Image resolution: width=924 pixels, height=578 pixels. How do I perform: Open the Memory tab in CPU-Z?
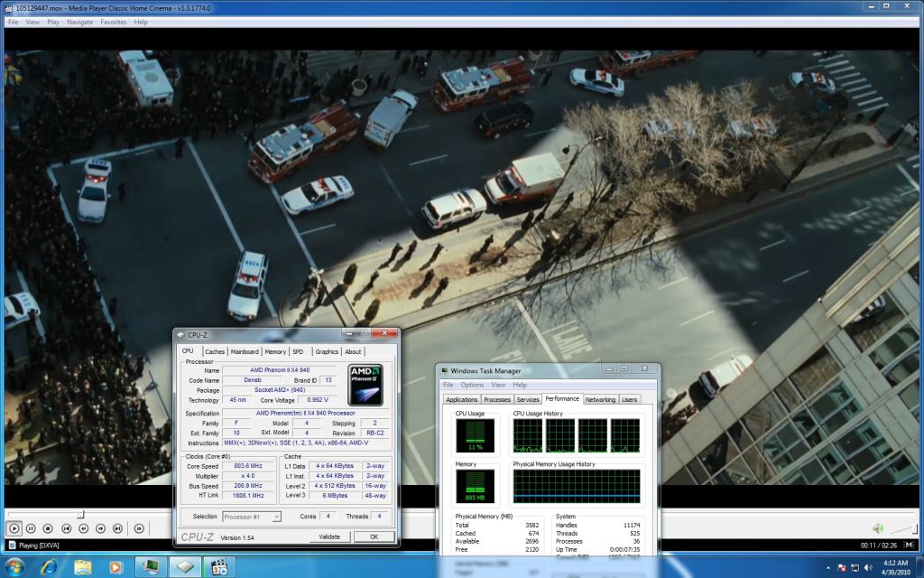click(x=275, y=351)
